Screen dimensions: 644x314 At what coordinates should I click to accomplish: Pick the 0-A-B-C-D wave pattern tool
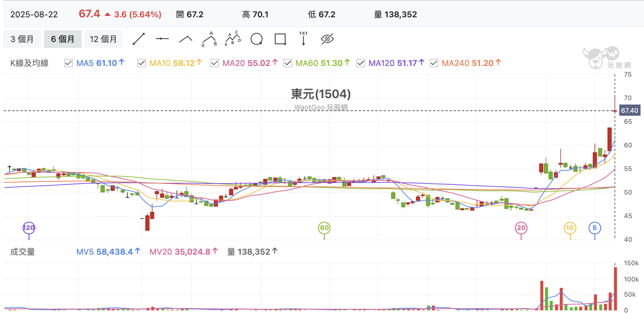point(233,39)
